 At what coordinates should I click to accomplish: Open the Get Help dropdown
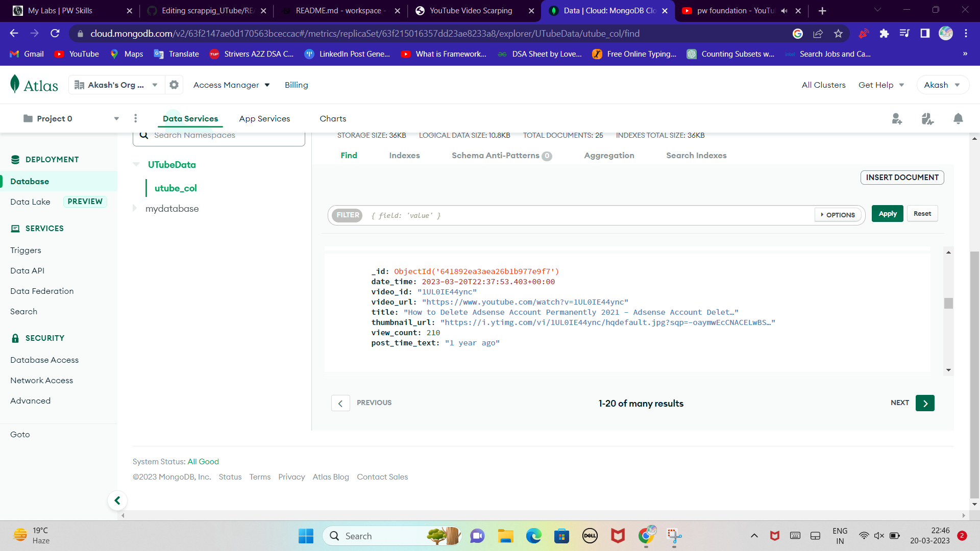[880, 85]
